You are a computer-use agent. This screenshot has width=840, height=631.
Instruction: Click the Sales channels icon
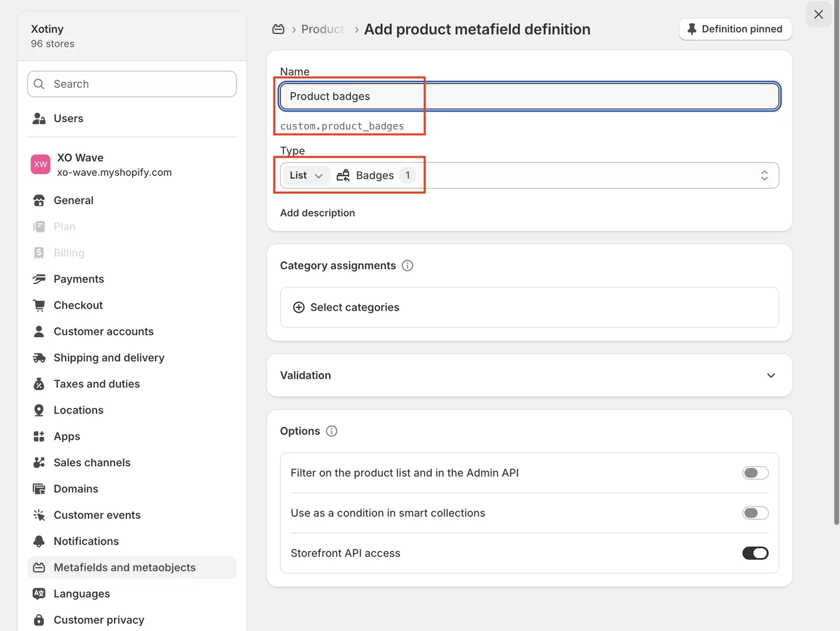(x=39, y=463)
